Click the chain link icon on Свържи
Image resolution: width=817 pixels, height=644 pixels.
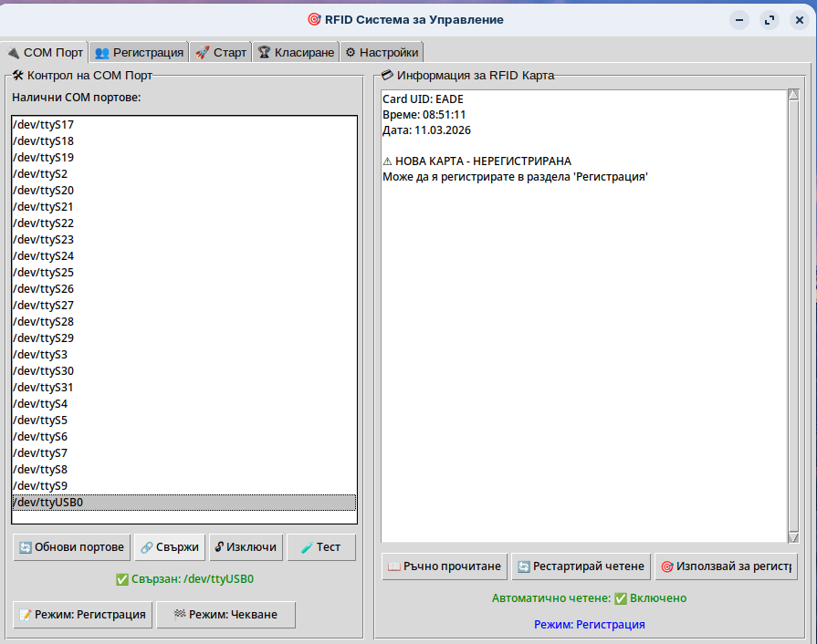147,547
